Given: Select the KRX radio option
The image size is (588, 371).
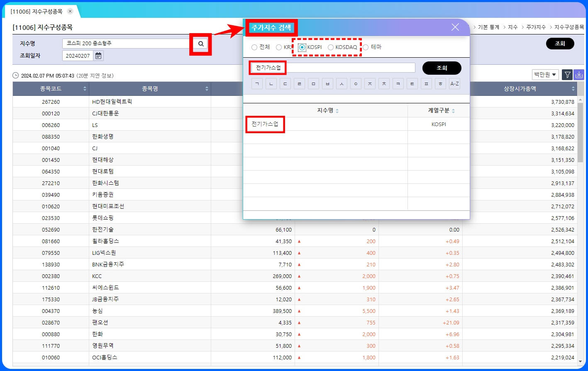Looking at the screenshot, I should click(x=279, y=47).
